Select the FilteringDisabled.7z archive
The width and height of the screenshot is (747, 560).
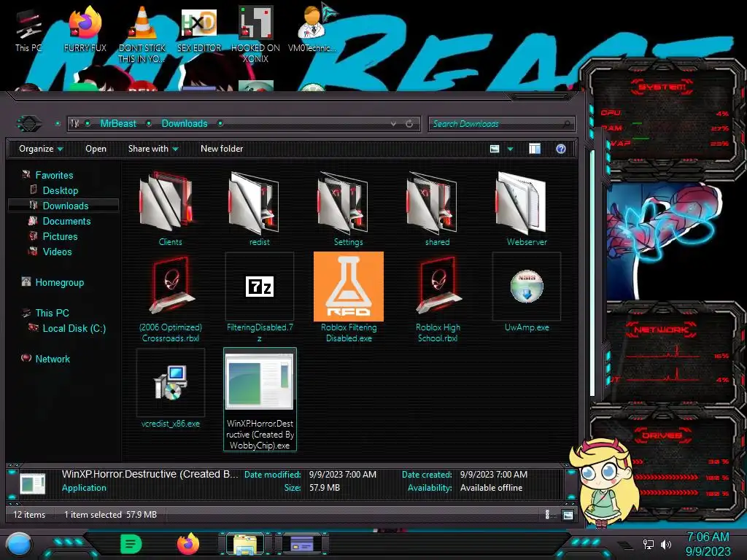point(259,297)
